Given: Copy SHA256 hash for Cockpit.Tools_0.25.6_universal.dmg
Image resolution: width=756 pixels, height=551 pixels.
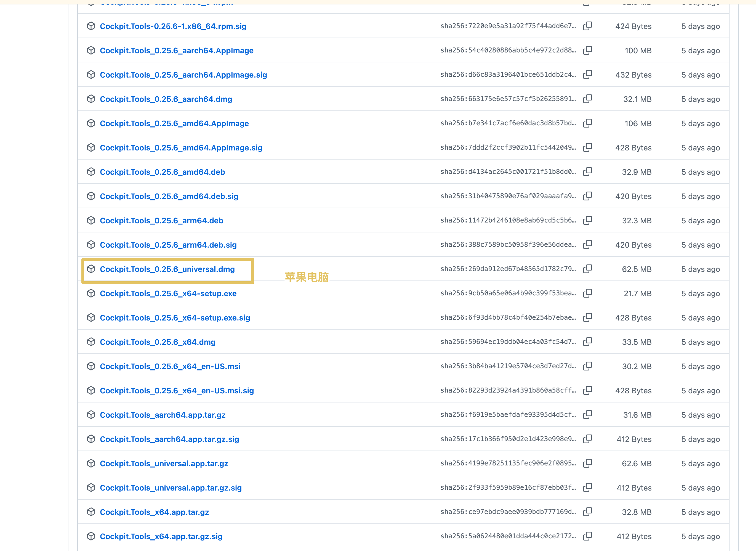Looking at the screenshot, I should tap(588, 269).
